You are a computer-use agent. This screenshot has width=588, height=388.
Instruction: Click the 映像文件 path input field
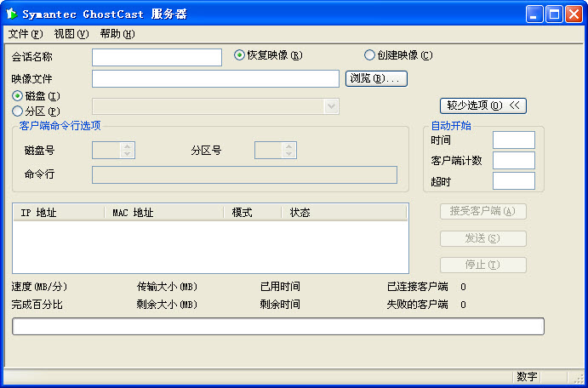coord(215,79)
